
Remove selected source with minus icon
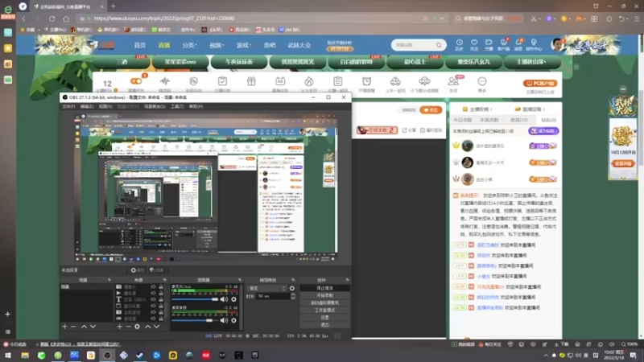point(128,327)
